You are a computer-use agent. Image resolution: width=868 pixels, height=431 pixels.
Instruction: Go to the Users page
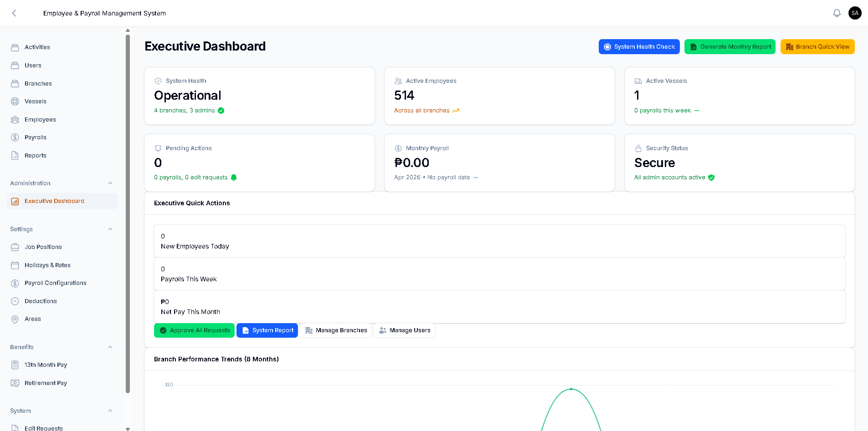pos(62,66)
